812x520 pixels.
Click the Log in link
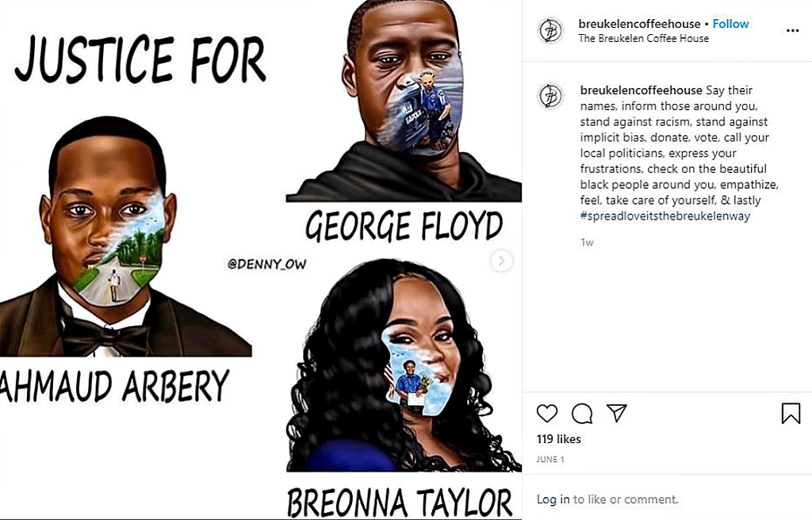(553, 499)
